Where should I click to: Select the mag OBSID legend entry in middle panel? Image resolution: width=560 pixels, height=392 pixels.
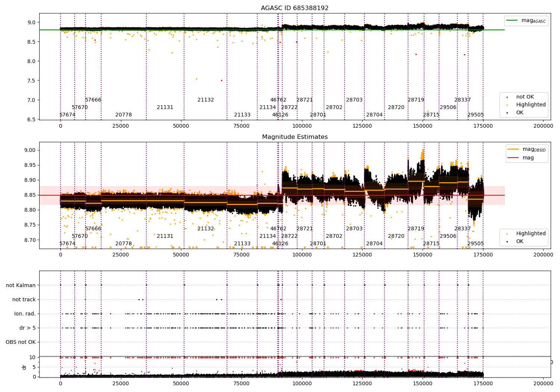(x=527, y=149)
